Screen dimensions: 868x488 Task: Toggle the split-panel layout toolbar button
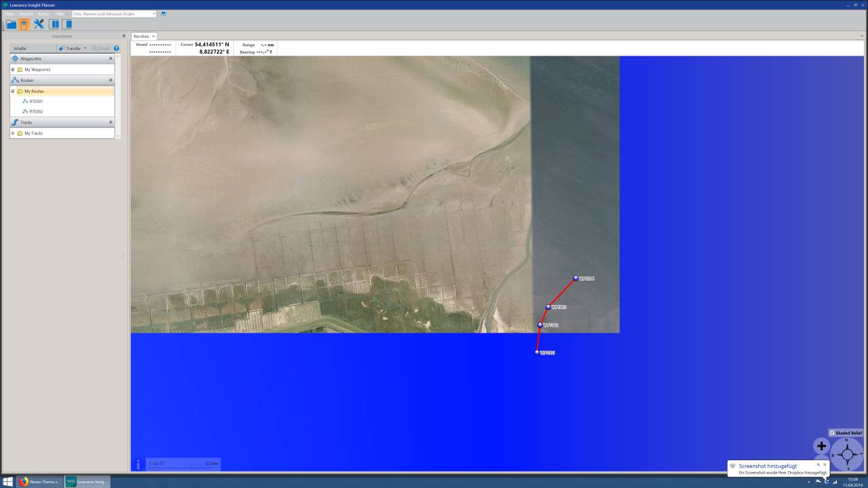tap(54, 24)
